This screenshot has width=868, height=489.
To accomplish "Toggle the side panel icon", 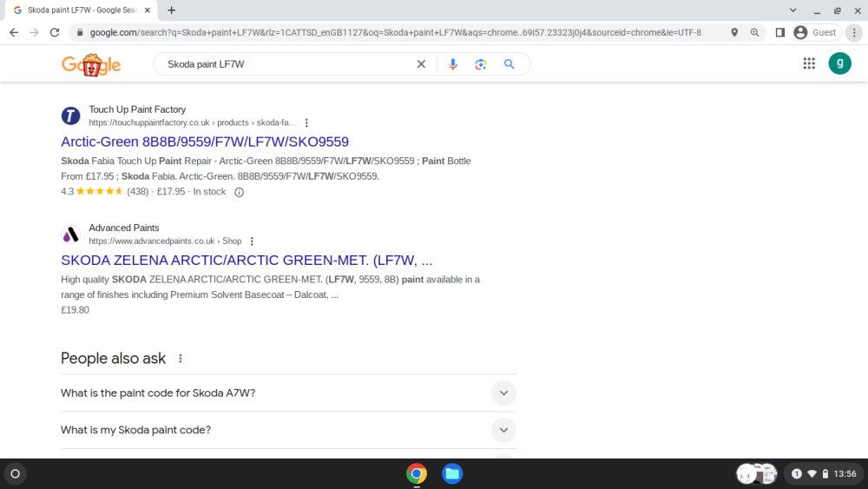I will (x=780, y=33).
